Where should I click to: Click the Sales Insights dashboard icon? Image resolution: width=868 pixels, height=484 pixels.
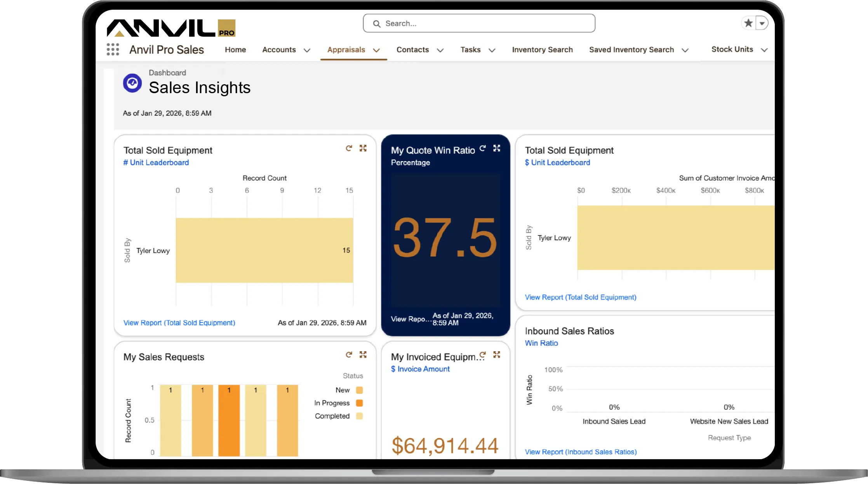pyautogui.click(x=132, y=83)
